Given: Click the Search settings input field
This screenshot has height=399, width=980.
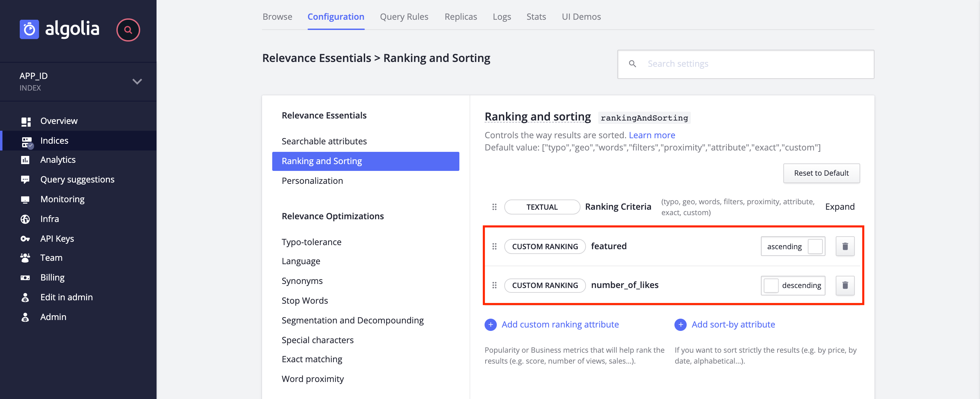Looking at the screenshot, I should click(745, 64).
